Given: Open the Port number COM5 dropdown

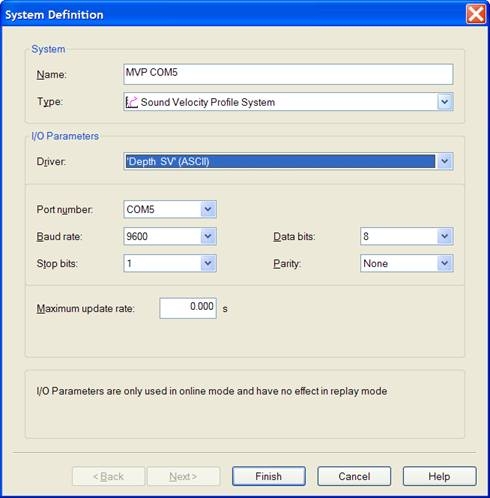Looking at the screenshot, I should [x=208, y=209].
